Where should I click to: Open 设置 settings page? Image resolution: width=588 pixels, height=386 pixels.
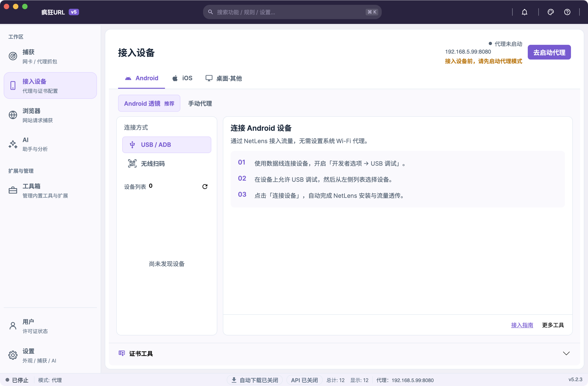click(50, 355)
